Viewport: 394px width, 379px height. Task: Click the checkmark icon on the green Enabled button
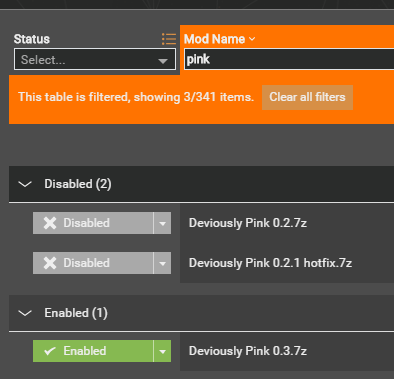coord(50,351)
